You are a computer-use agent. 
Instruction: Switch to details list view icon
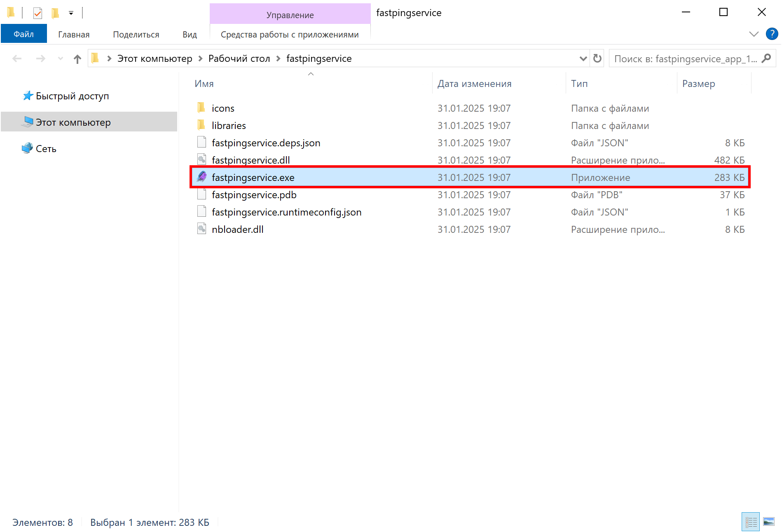pyautogui.click(x=750, y=522)
